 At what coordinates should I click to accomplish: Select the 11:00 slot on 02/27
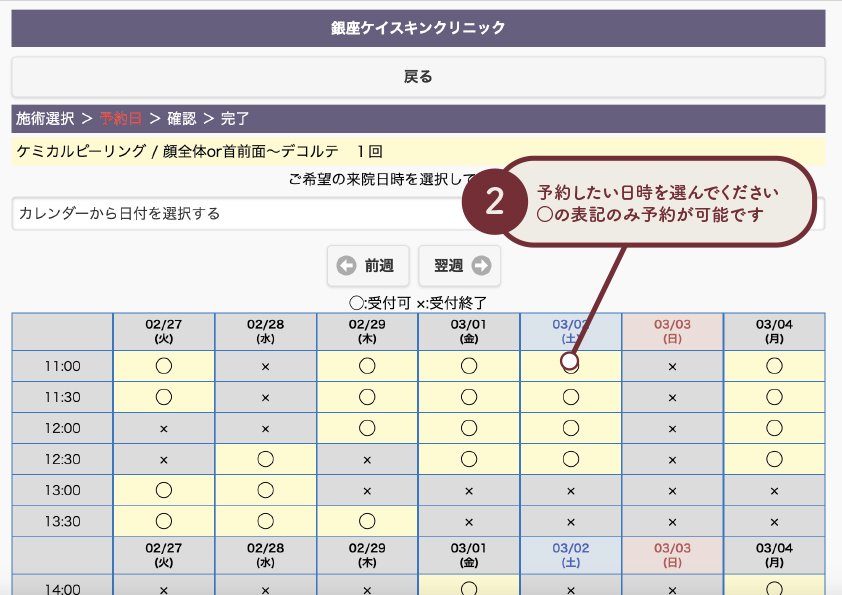click(164, 366)
